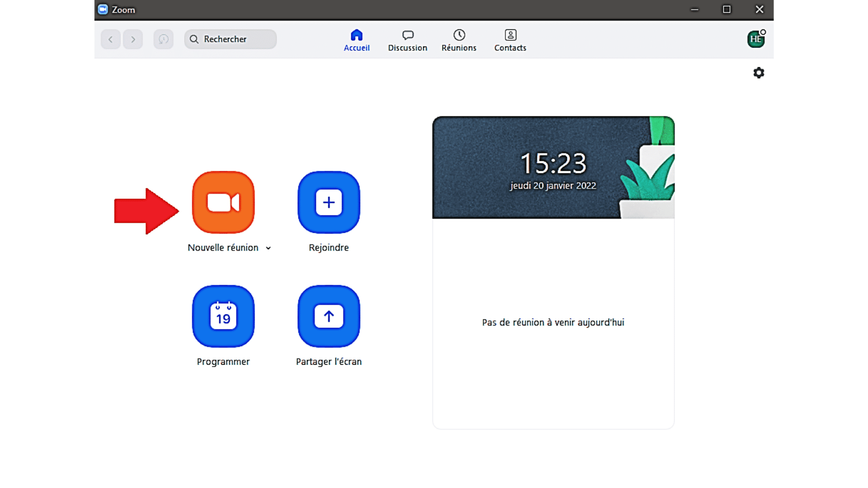Maximize the Zoom window
The image size is (868, 488).
726,9
